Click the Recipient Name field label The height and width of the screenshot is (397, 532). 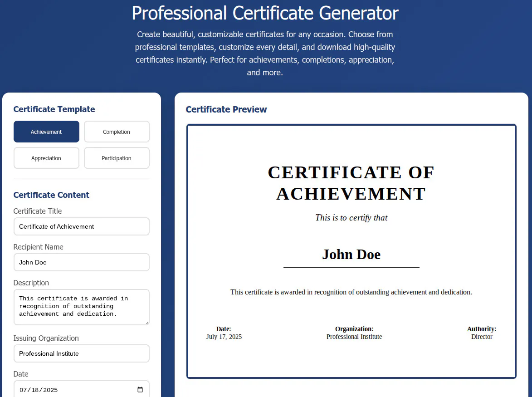(x=39, y=247)
